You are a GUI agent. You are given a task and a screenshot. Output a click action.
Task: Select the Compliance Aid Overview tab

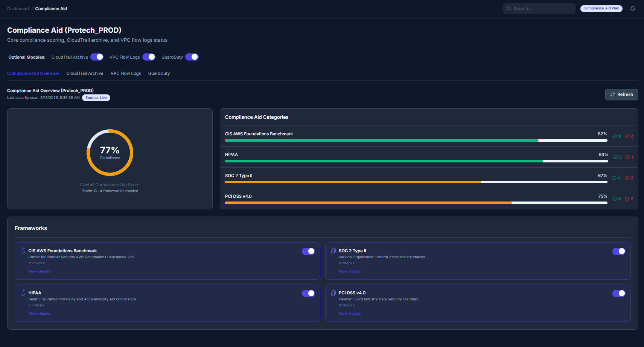33,73
